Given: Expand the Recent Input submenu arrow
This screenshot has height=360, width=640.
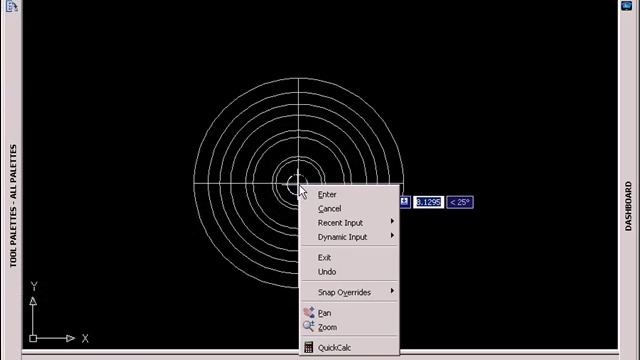Looking at the screenshot, I should click(x=392, y=221).
